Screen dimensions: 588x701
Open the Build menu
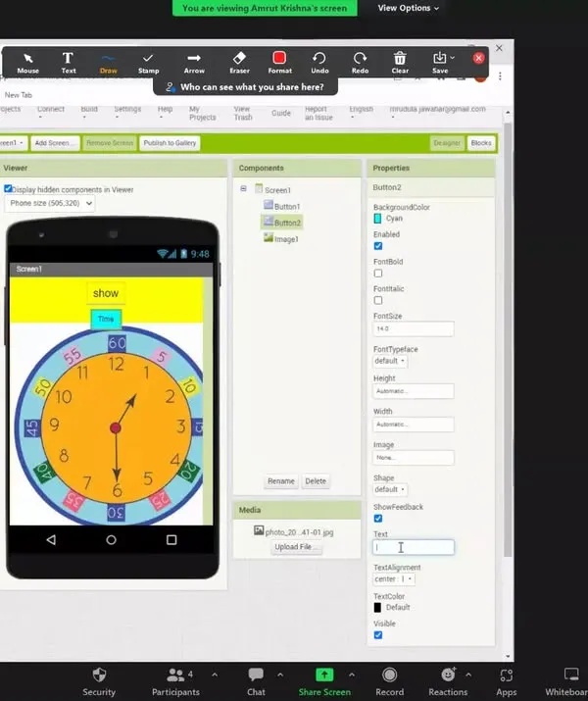(x=89, y=109)
